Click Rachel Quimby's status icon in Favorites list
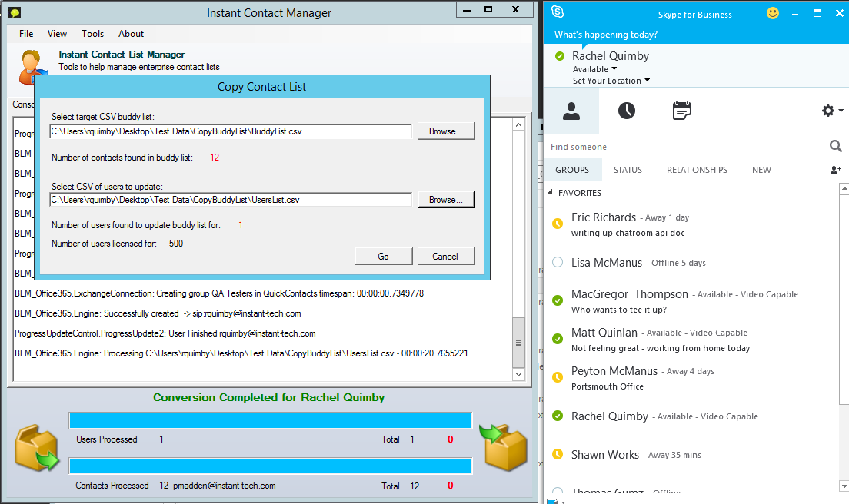This screenshot has height=504, width=849. pyautogui.click(x=557, y=416)
